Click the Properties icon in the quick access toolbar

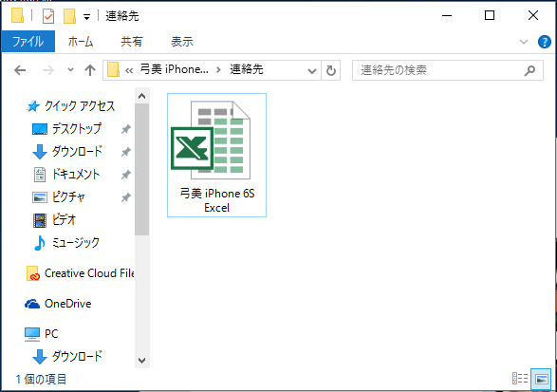click(48, 16)
